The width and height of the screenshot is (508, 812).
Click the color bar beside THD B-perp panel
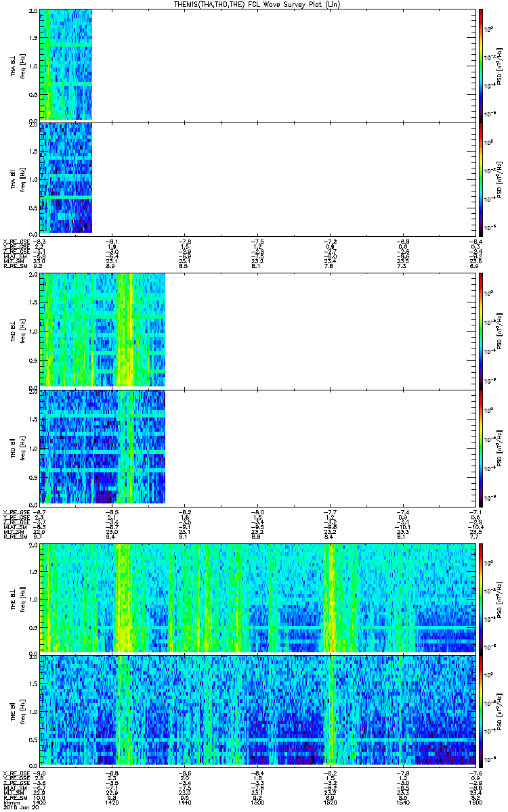click(481, 330)
